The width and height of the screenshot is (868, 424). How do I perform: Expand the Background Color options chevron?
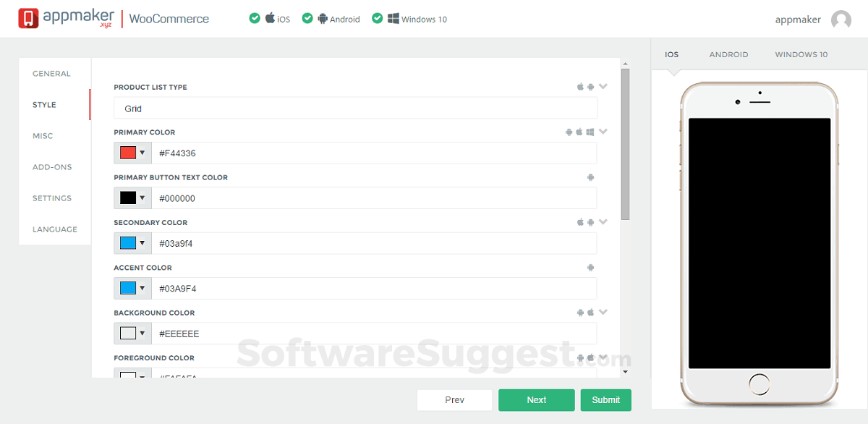(603, 312)
